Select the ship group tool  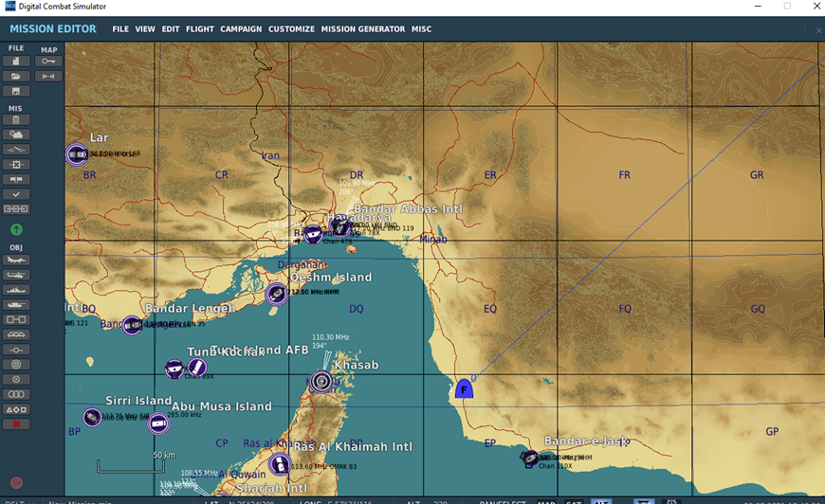[x=16, y=290]
